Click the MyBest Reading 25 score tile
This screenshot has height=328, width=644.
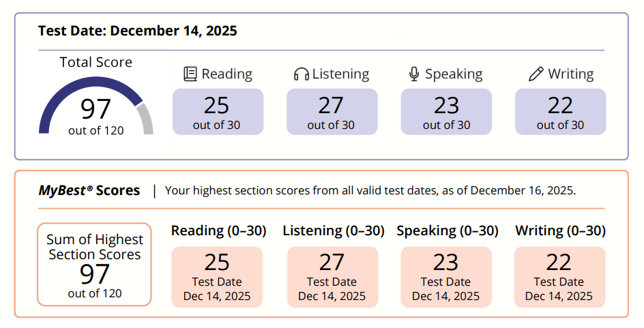pos(217,277)
